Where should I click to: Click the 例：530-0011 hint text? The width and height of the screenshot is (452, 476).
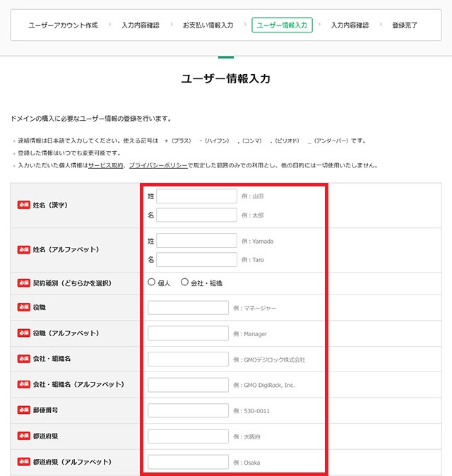(251, 411)
